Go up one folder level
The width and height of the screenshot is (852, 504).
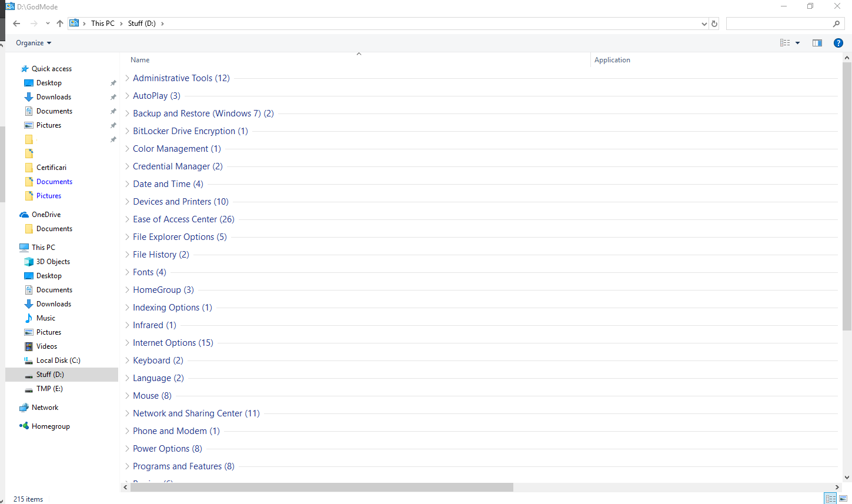[60, 24]
